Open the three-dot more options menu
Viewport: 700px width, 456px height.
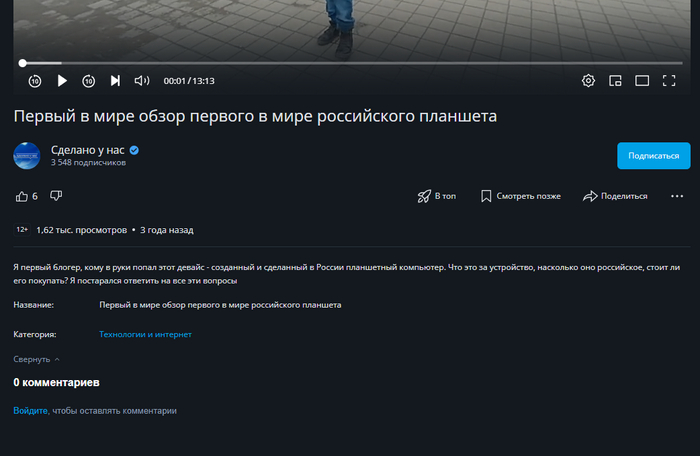coord(677,196)
